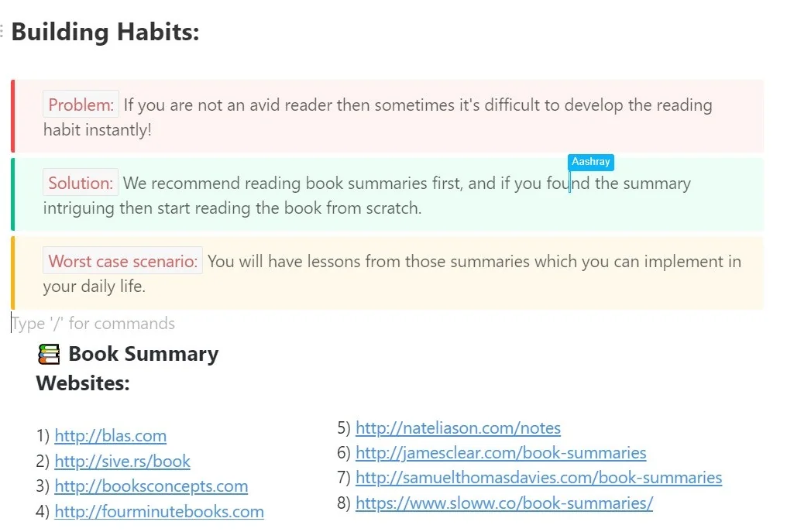Open the sive.rs/book link
The image size is (787, 532).
(x=122, y=462)
